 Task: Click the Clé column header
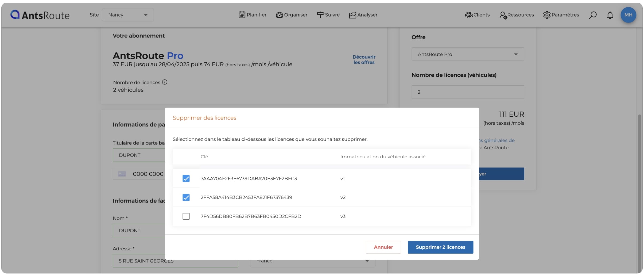click(x=204, y=157)
